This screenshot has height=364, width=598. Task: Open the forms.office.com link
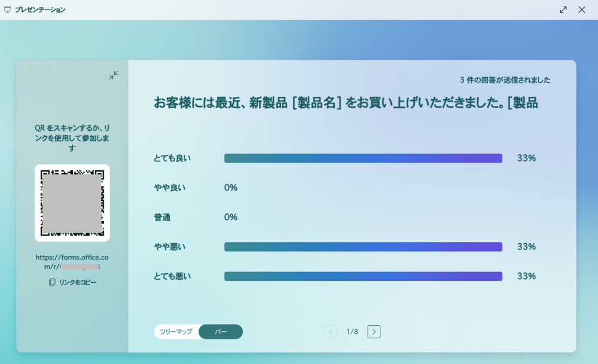(72, 262)
